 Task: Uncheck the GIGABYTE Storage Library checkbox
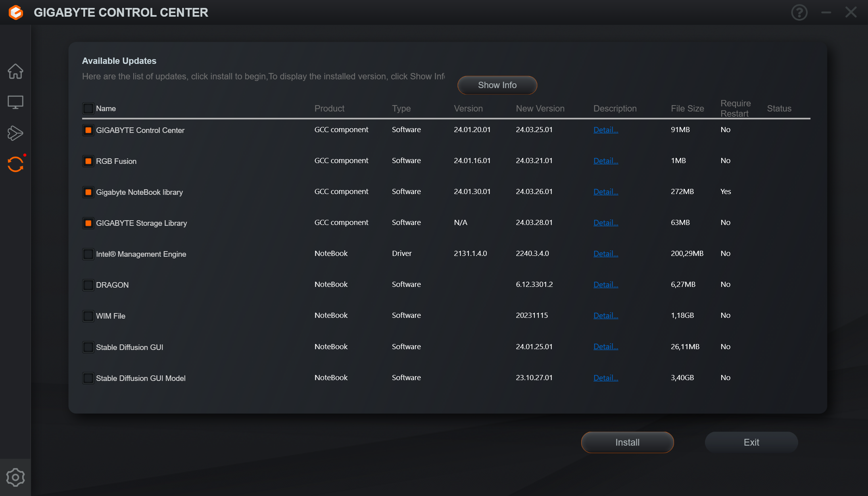[x=88, y=223]
